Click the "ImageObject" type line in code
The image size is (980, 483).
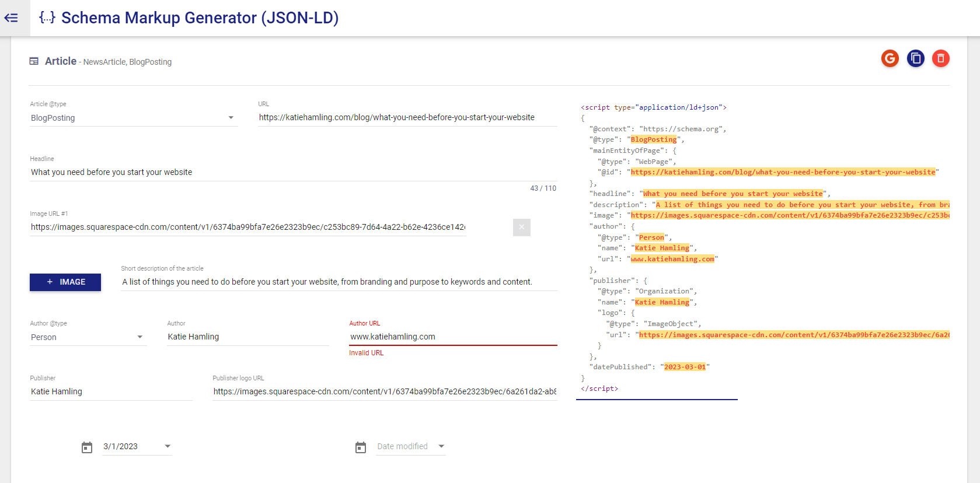653,324
